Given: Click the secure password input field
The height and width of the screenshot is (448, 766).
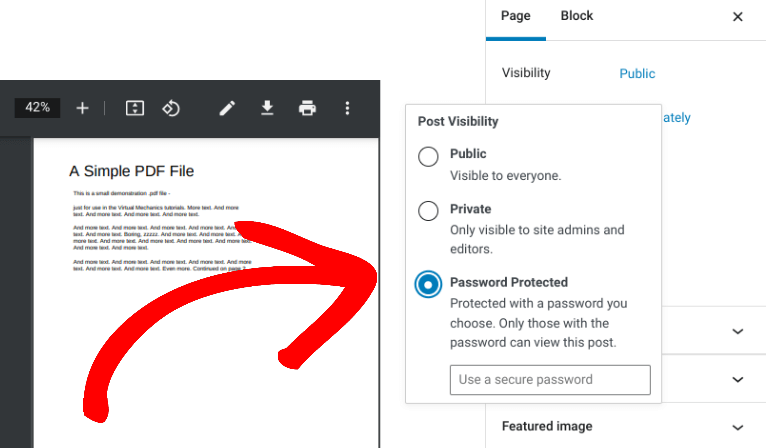Looking at the screenshot, I should [550, 380].
